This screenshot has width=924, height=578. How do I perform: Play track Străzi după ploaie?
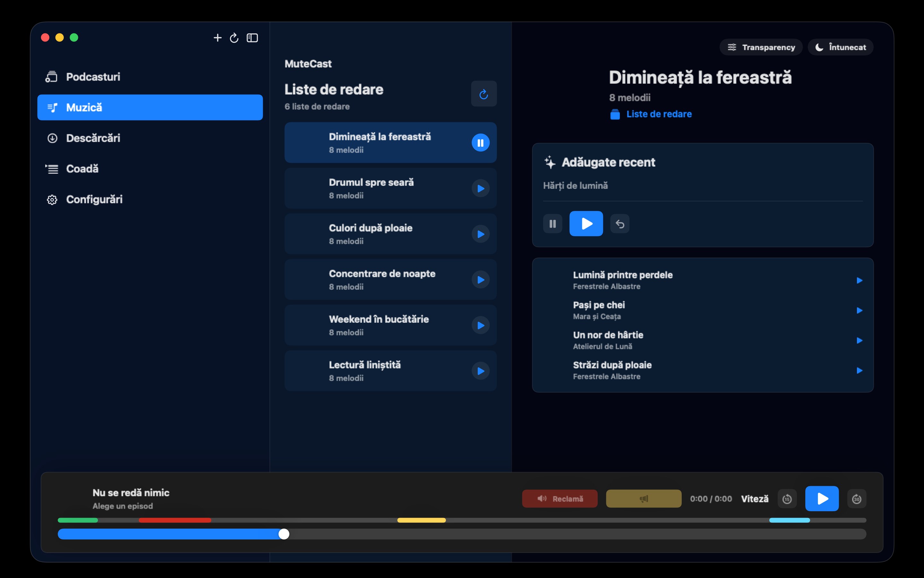click(859, 371)
